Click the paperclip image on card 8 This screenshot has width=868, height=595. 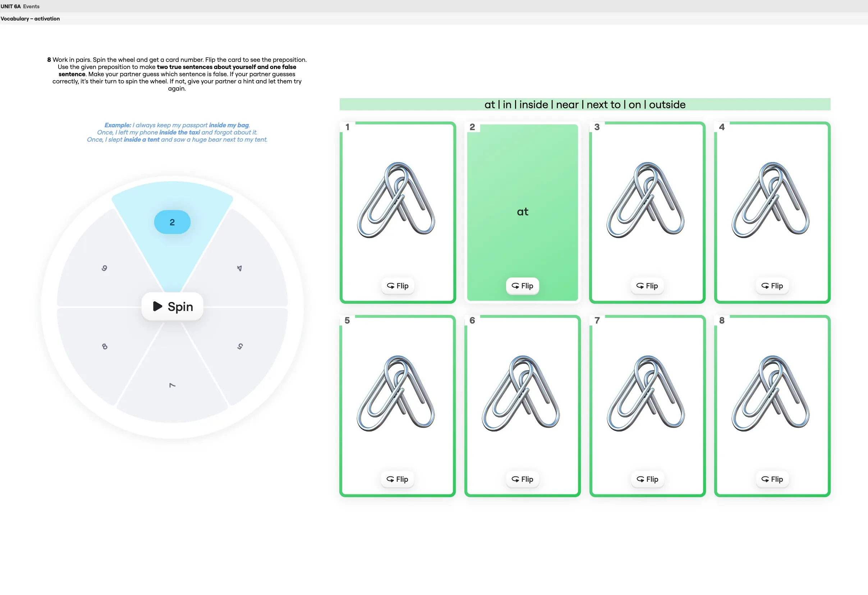coord(771,393)
